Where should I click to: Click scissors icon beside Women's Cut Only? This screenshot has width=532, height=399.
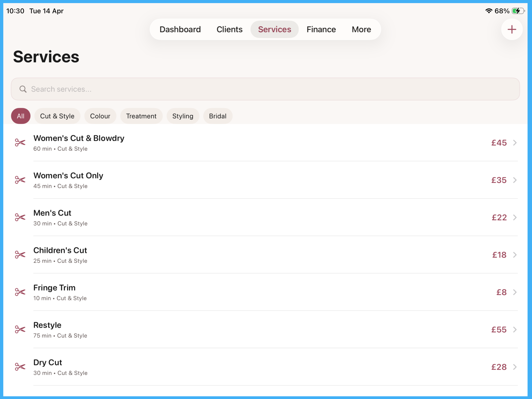coord(20,180)
